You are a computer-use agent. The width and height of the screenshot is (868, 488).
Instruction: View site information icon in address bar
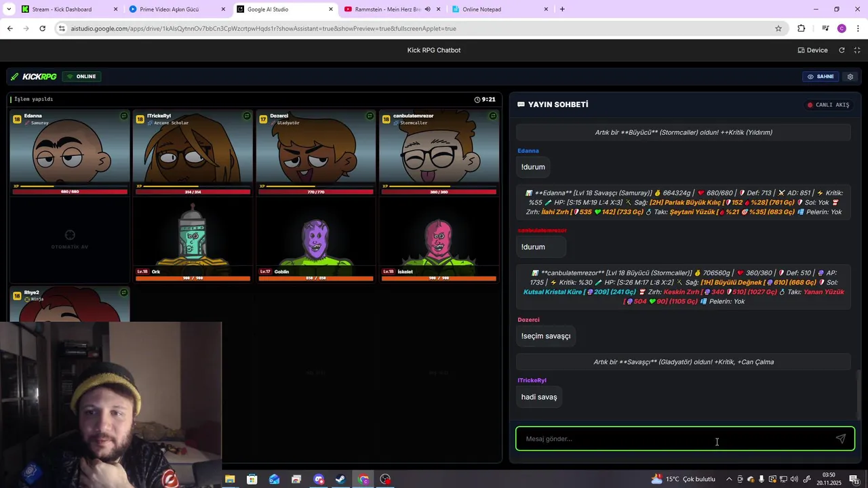click(x=62, y=28)
